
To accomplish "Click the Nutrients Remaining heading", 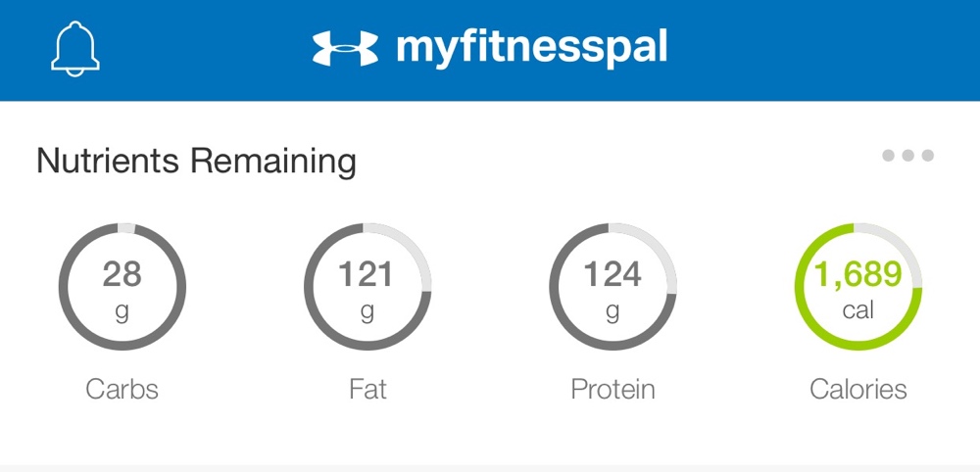I will (x=196, y=161).
